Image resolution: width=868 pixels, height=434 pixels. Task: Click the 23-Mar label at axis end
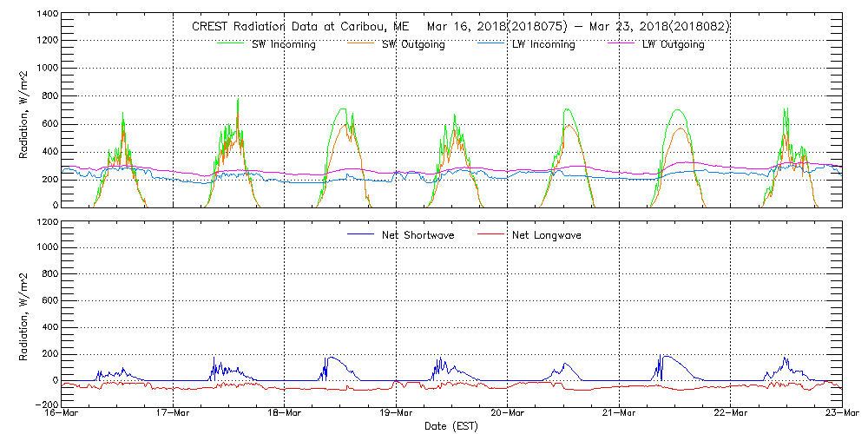tap(841, 414)
